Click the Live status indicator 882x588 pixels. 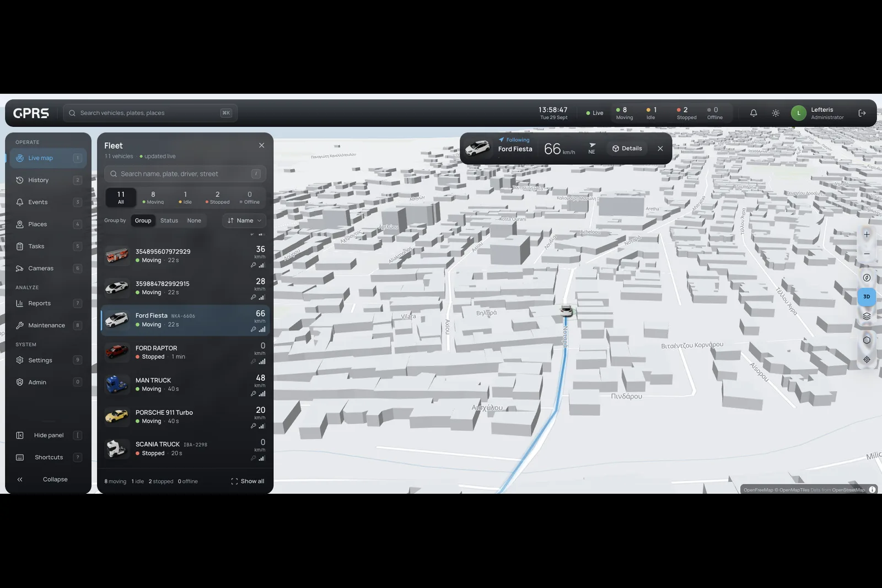(595, 113)
